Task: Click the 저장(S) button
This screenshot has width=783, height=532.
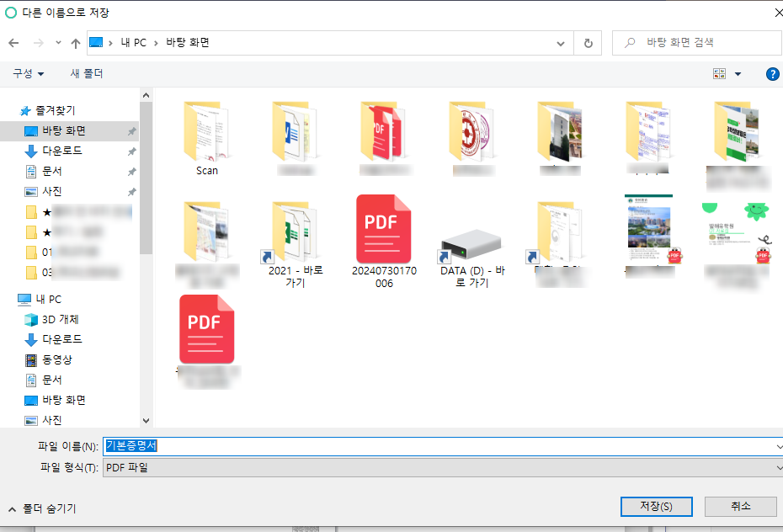Action: coord(656,507)
